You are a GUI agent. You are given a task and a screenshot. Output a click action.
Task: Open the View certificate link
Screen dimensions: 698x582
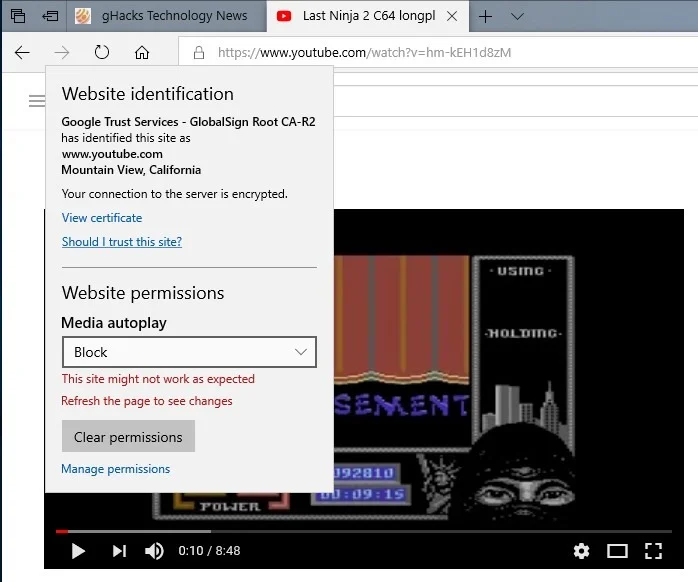click(x=102, y=218)
